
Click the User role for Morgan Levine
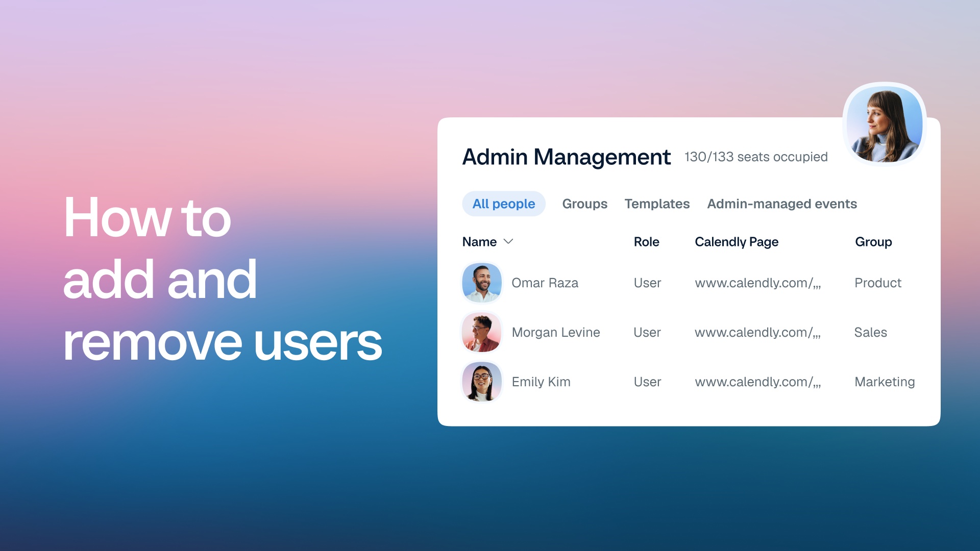tap(647, 332)
